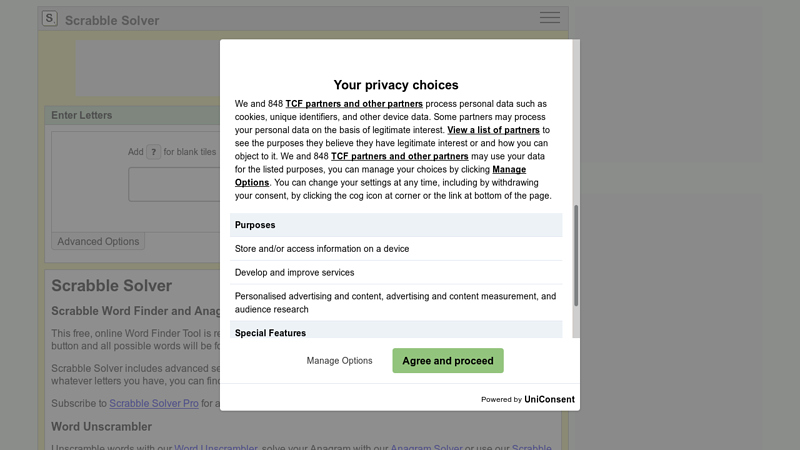Open Manage Options button in dialog footer
Screen dimensions: 800x450
tap(339, 361)
